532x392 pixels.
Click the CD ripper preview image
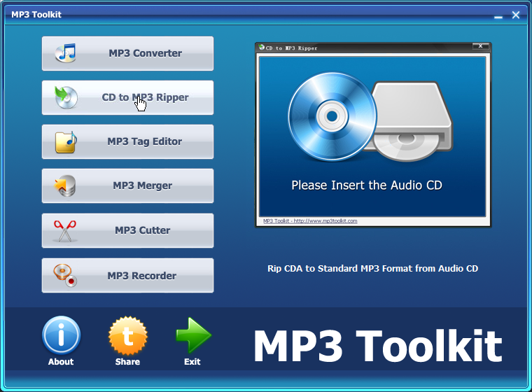coord(372,136)
